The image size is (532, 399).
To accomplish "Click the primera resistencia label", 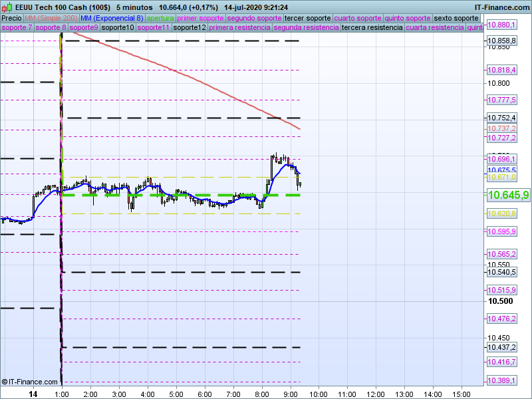I will pyautogui.click(x=239, y=28).
